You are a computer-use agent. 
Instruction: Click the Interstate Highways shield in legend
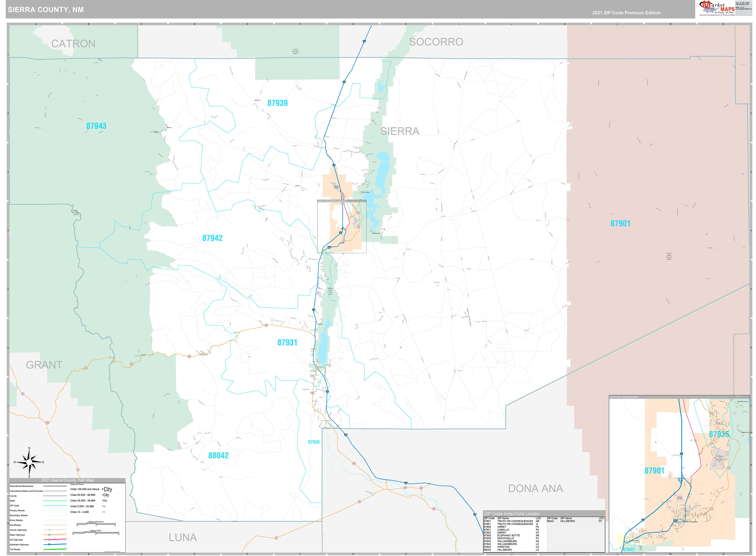click(49, 544)
